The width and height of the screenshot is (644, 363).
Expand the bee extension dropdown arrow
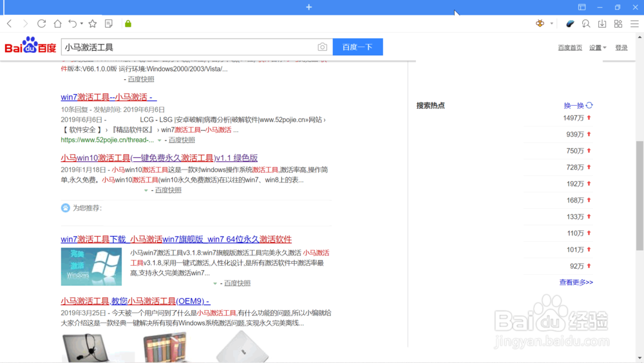click(552, 24)
